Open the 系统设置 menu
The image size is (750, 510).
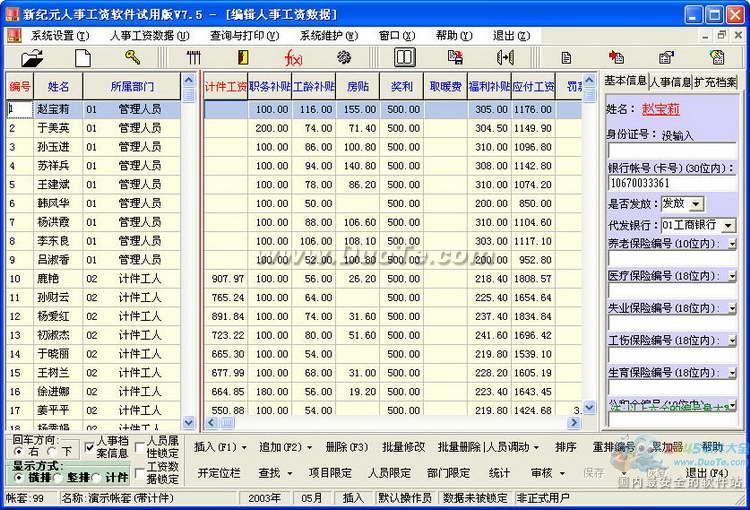(x=60, y=35)
